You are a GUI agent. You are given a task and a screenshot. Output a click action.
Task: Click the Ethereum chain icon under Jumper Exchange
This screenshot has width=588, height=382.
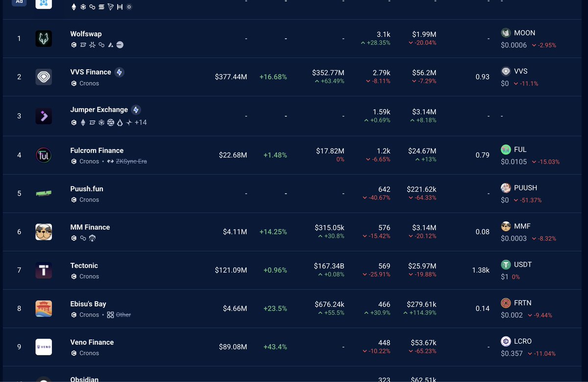pos(83,123)
